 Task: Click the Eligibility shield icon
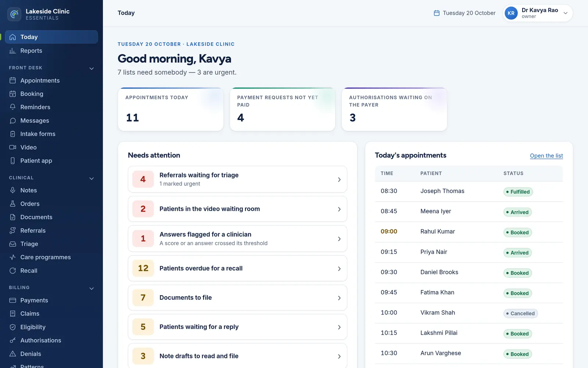pyautogui.click(x=12, y=327)
